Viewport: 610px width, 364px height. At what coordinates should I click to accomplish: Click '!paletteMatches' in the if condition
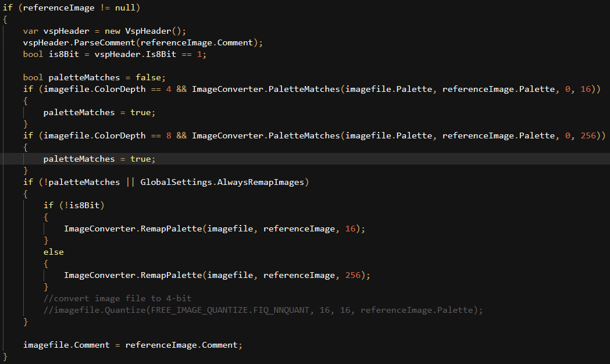click(81, 183)
